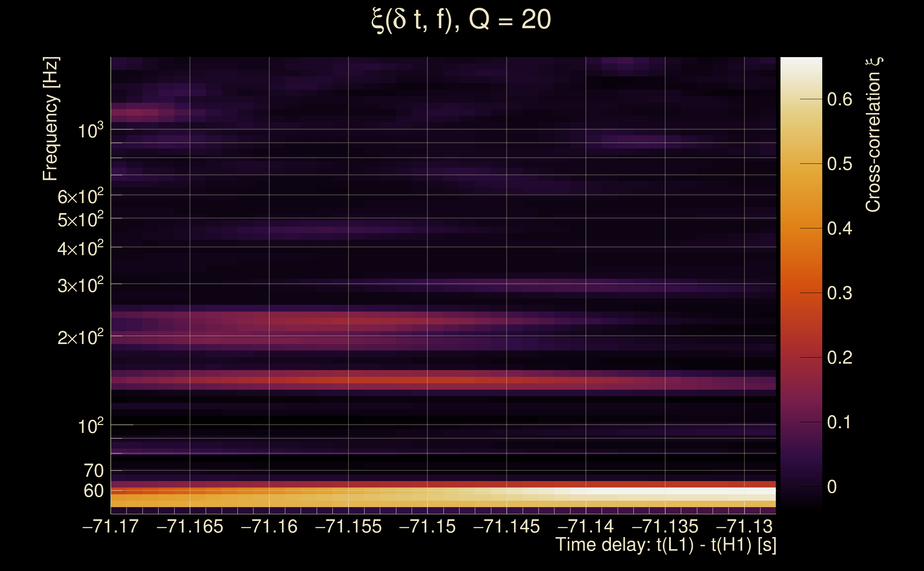
Task: Click the 70 frequency axis label
Action: pyautogui.click(x=93, y=471)
